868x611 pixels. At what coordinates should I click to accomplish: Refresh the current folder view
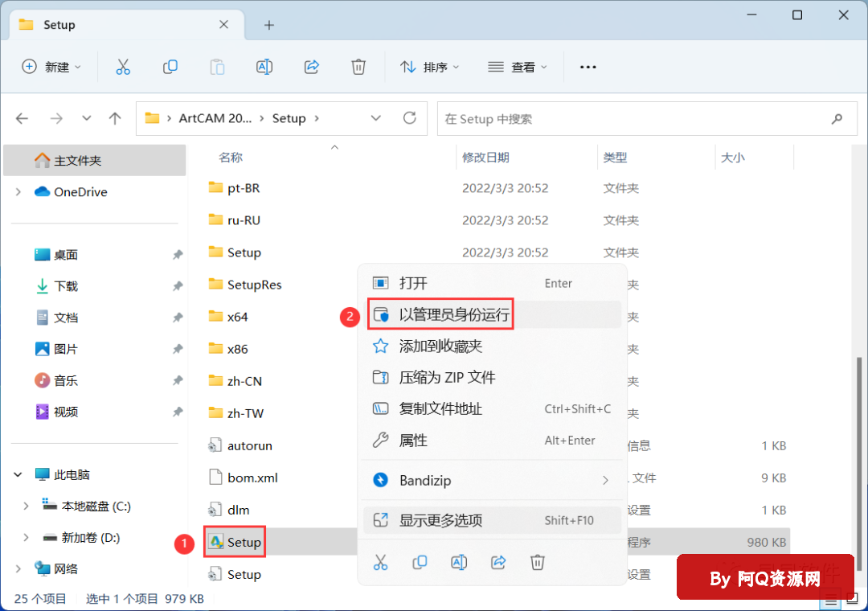click(x=410, y=118)
